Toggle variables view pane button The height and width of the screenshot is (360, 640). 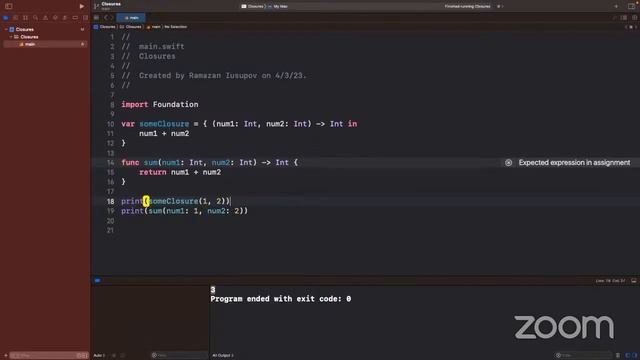click(x=628, y=356)
